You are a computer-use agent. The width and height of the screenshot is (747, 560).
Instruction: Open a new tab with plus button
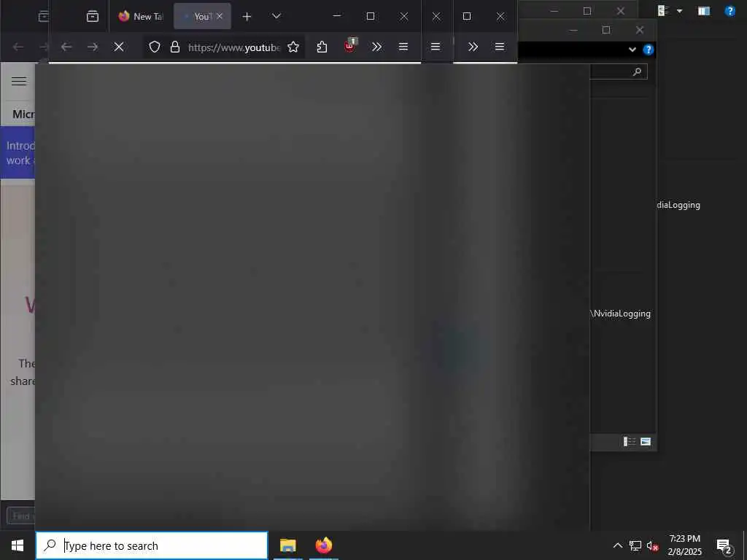[x=247, y=17]
